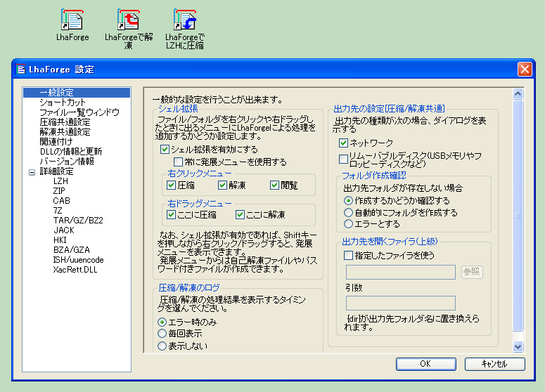Check 指定したファイラを使う checkbox
This screenshot has width=545, height=392.
point(348,256)
